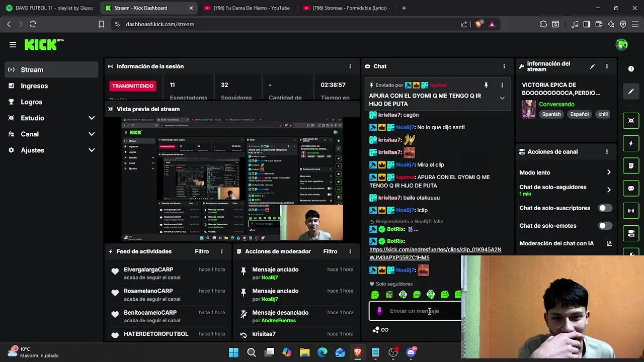This screenshot has height=362, width=644.
Task: Open Modo lento settings arrow
Action: [x=609, y=172]
